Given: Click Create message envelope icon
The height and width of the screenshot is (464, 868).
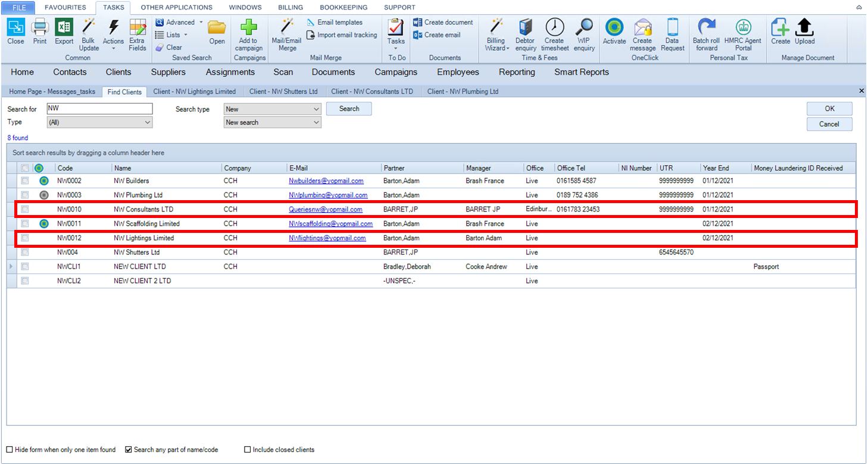Looking at the screenshot, I should coord(642,27).
